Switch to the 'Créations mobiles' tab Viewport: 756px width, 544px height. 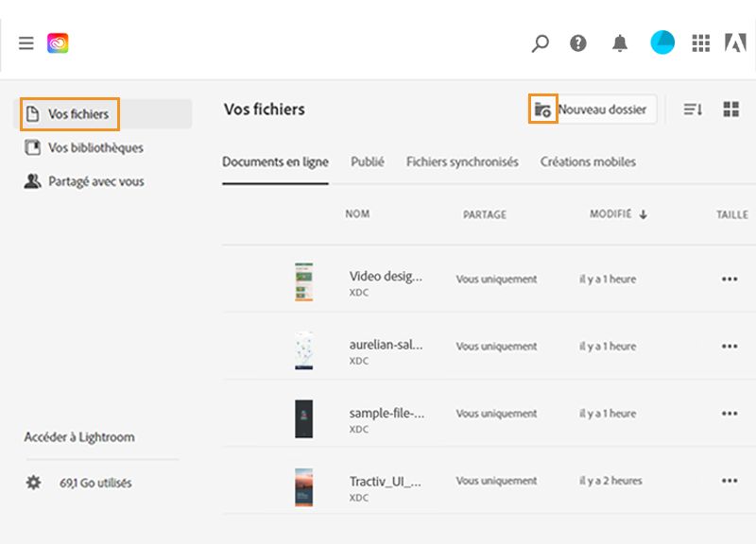tap(588, 161)
